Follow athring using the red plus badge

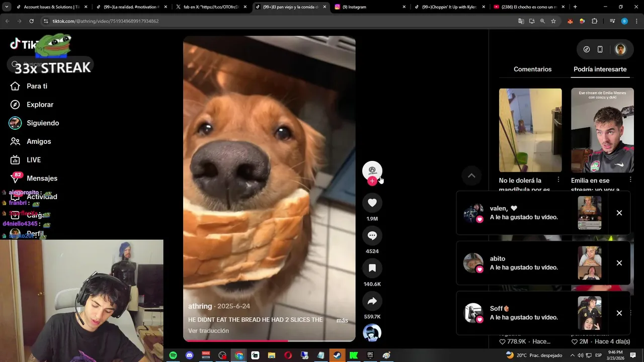[x=372, y=181]
